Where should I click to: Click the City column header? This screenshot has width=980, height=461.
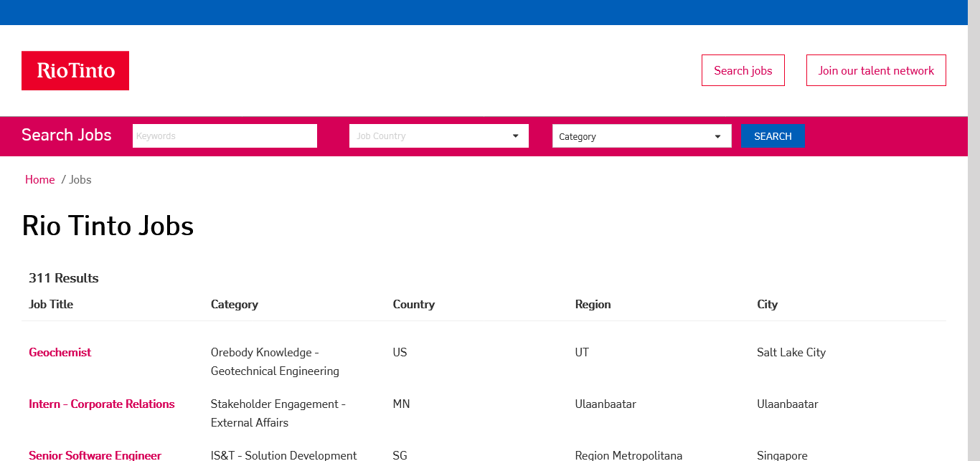pyautogui.click(x=767, y=304)
